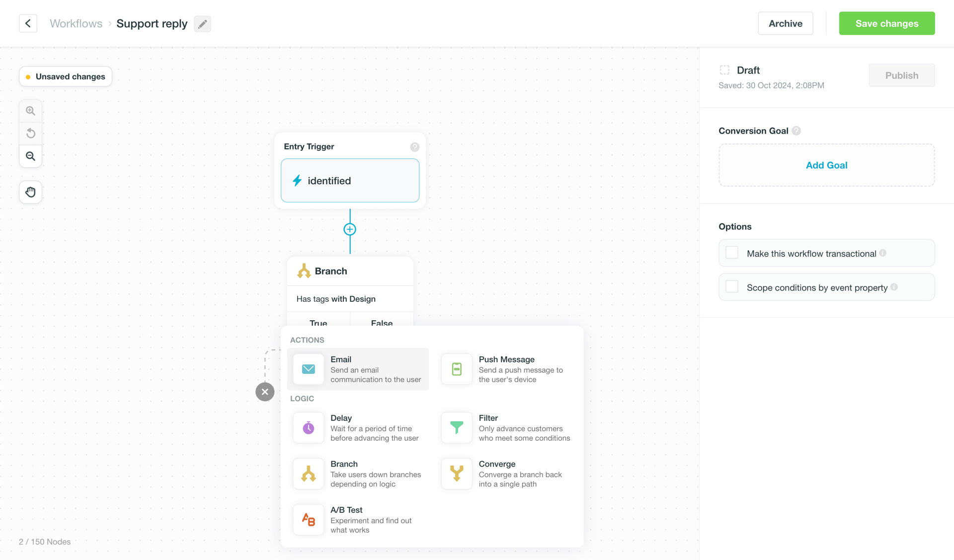Choose the Push Message action icon
Screen dimensions: 954x560
click(x=456, y=369)
